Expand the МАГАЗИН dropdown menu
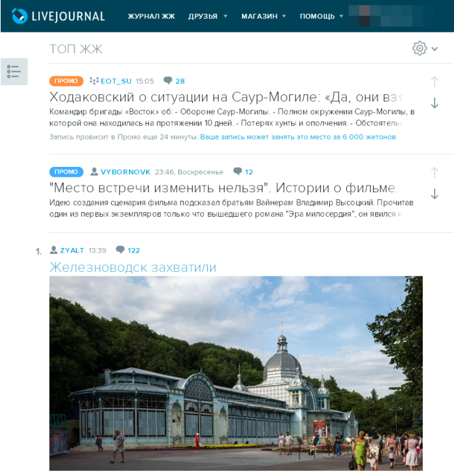Screen dimensions: 454x476 [x=284, y=16]
